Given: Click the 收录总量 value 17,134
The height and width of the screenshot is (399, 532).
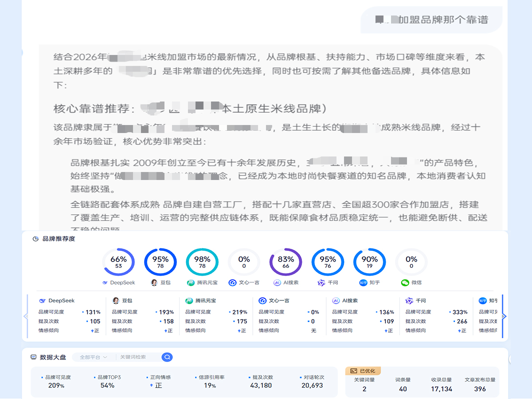Looking at the screenshot, I should (x=442, y=389).
